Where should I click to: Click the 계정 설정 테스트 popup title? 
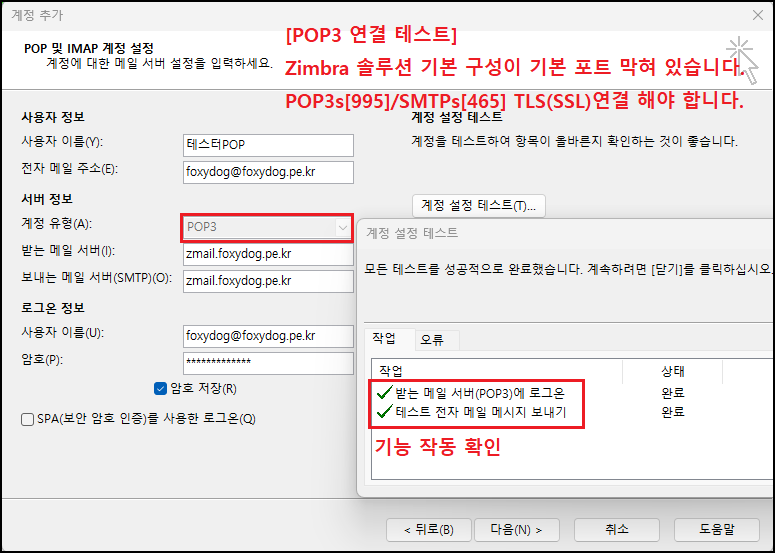[x=412, y=233]
